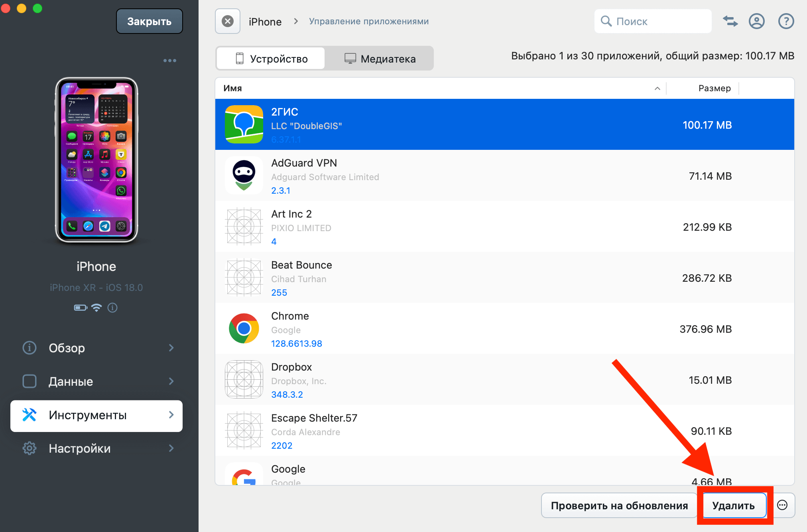Click the Chrome app icon in the list
The image size is (807, 532).
(244, 329)
